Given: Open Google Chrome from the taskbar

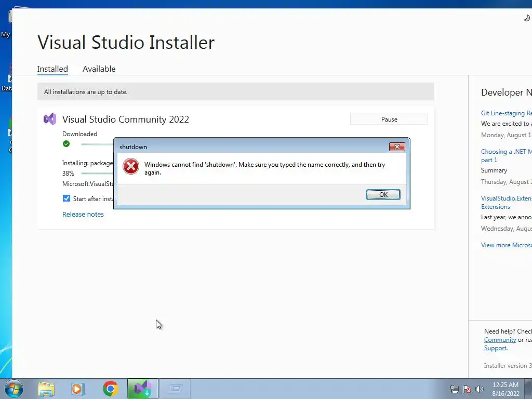Looking at the screenshot, I should point(110,389).
